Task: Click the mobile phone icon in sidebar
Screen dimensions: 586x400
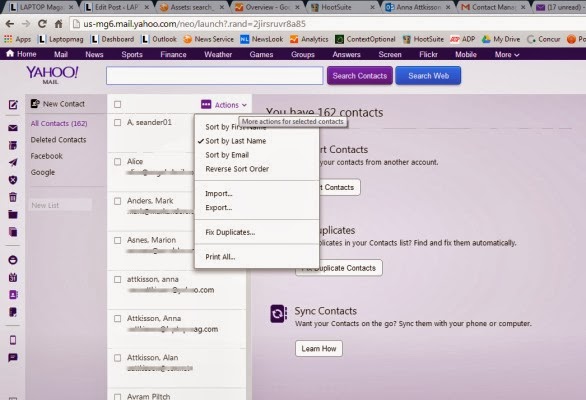Action: [x=13, y=340]
